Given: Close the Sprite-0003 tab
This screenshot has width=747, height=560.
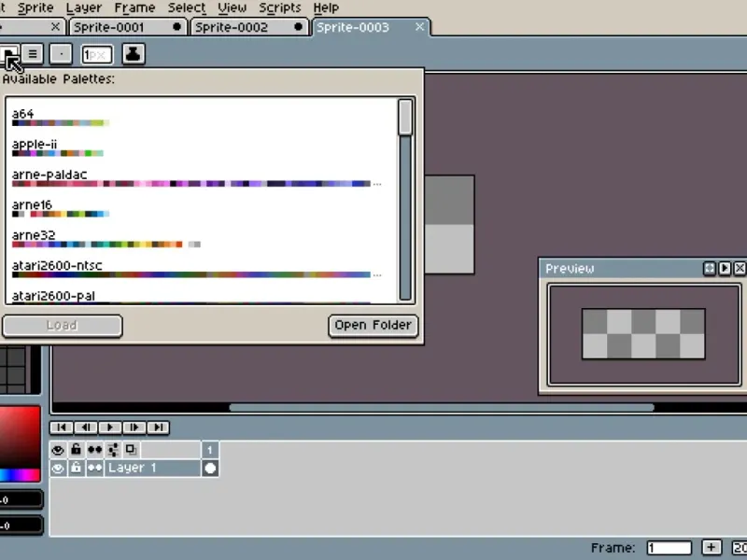Looking at the screenshot, I should coord(419,27).
